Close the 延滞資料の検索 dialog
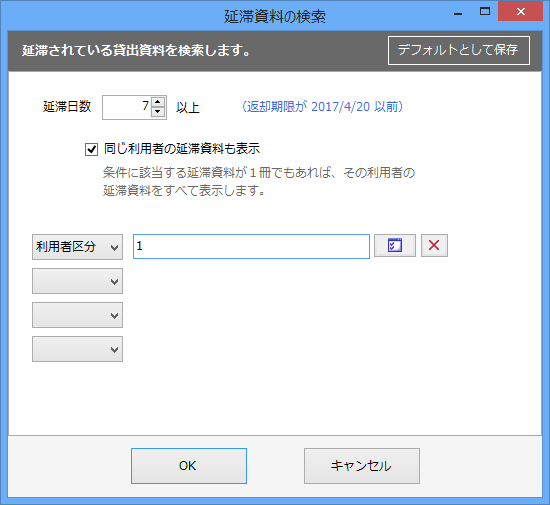This screenshot has width=550, height=505. point(521,12)
